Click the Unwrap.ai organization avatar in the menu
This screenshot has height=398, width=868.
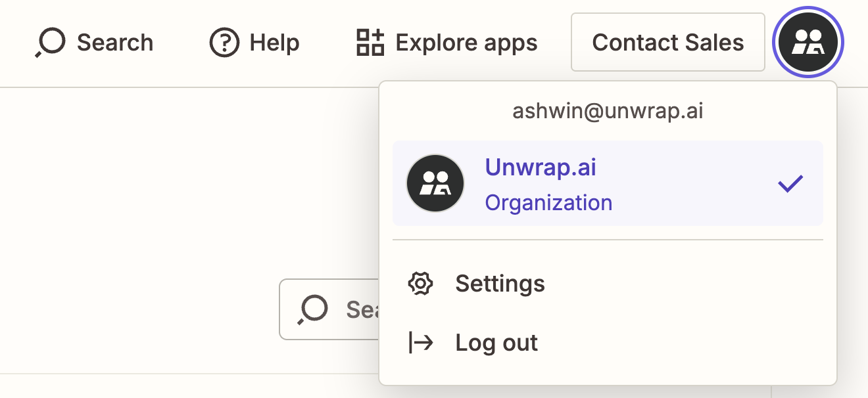coord(435,183)
